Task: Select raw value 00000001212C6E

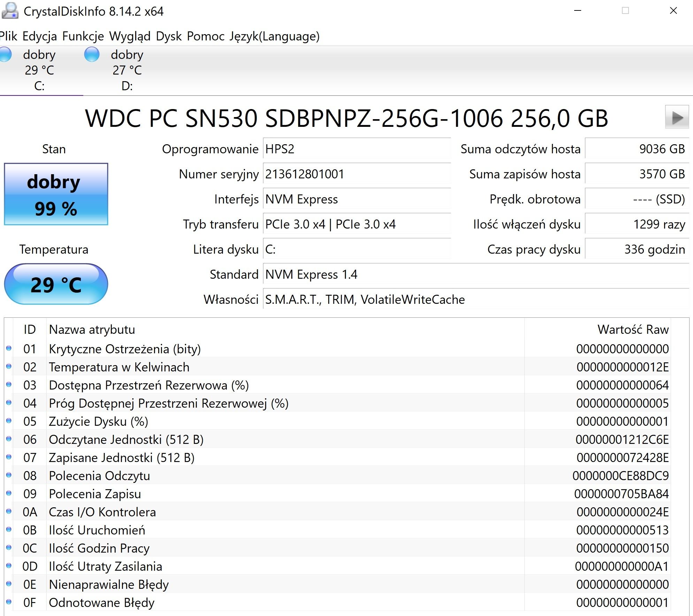Action: (x=622, y=439)
